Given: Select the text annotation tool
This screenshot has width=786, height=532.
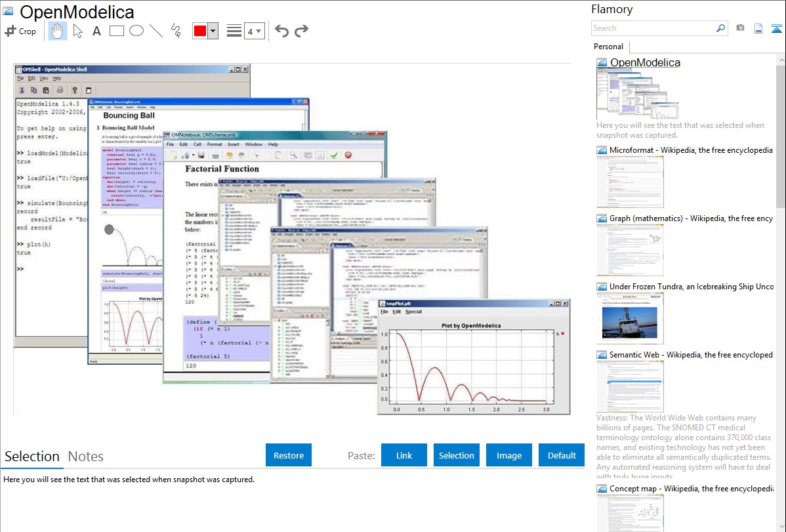Looking at the screenshot, I should 96,31.
